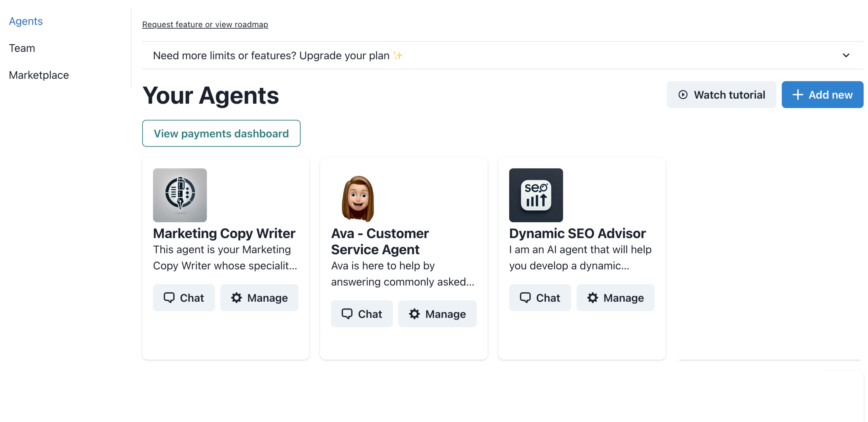Click the View payments dashboard button
The height and width of the screenshot is (422, 868).
click(221, 133)
